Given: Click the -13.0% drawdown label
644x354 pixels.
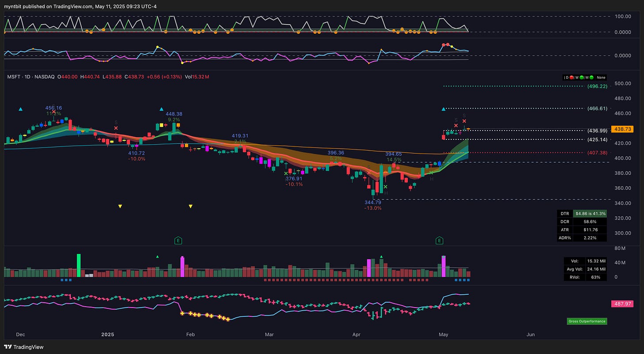Looking at the screenshot, I should (372, 208).
